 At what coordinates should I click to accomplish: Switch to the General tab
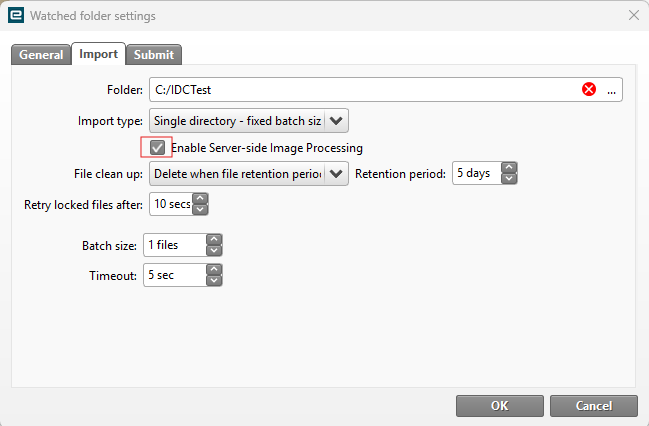[x=41, y=55]
